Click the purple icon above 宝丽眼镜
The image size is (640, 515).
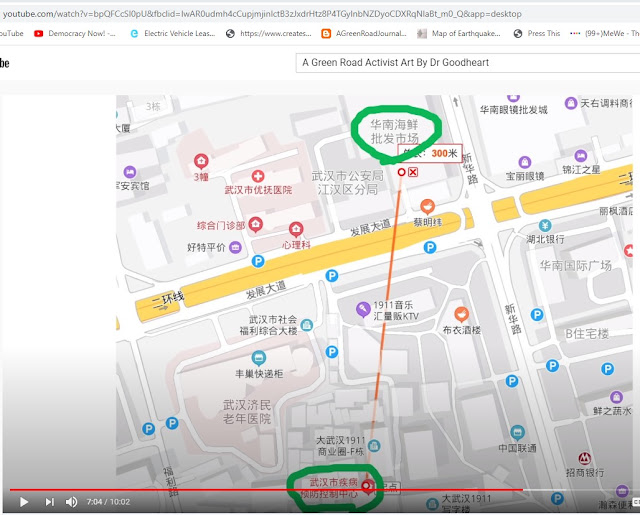[x=524, y=162]
